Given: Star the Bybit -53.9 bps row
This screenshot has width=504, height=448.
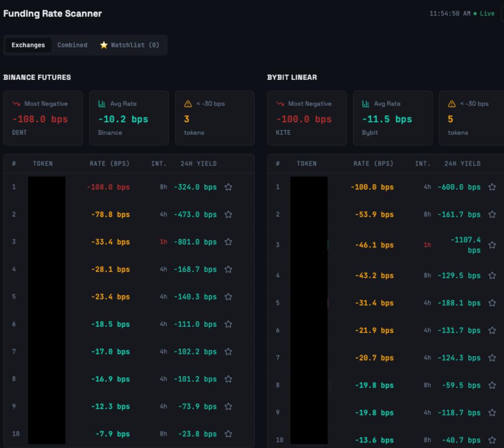Looking at the screenshot, I should (x=492, y=214).
